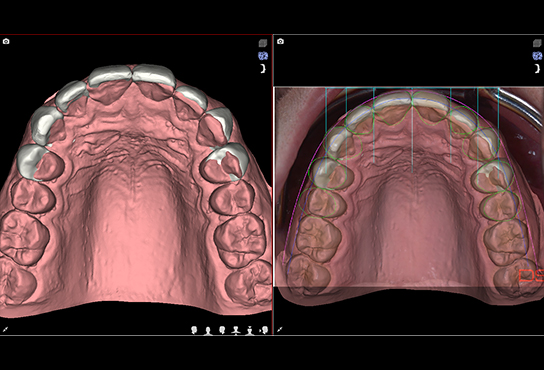Select the white right central incisor on 3D model
This screenshot has width=544, height=370.
click(x=109, y=76)
